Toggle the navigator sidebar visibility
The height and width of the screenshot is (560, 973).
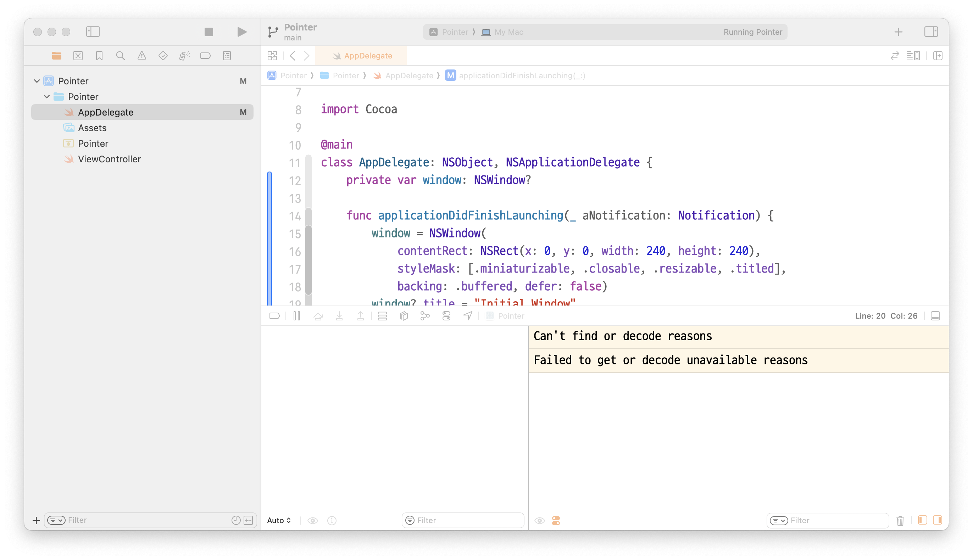pyautogui.click(x=93, y=32)
